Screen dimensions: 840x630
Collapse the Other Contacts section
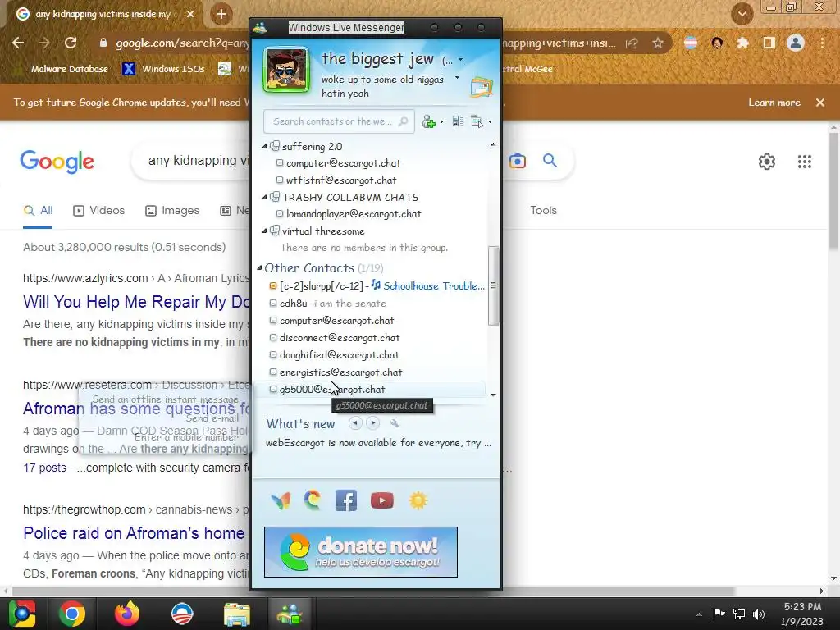[x=259, y=268]
